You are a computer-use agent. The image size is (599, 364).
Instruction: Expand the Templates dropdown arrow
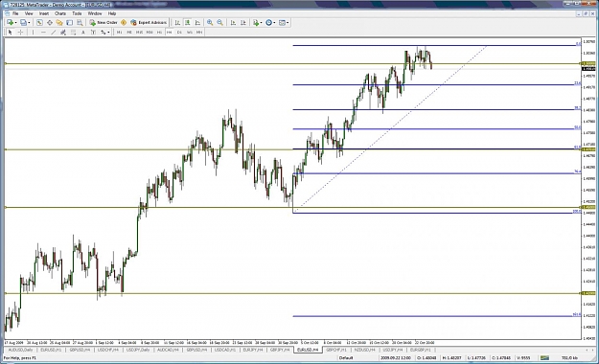click(x=288, y=23)
